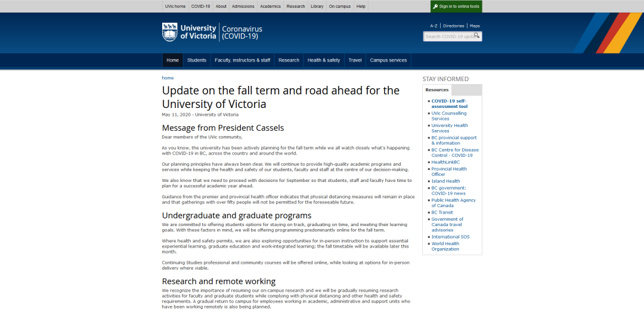Click the University of Victoria logo

pos(190,32)
